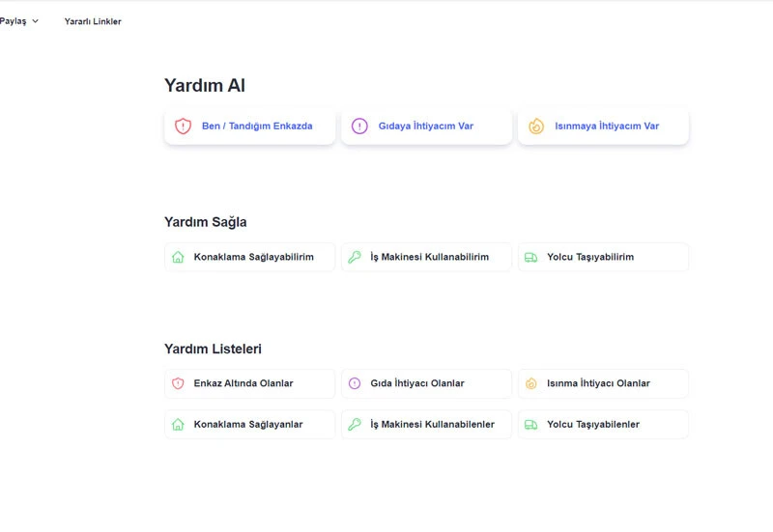Screen dimensions: 773x532
Task: Click the red shield icon beside Ben / Tanıdığım Enkazda
Action: click(183, 126)
